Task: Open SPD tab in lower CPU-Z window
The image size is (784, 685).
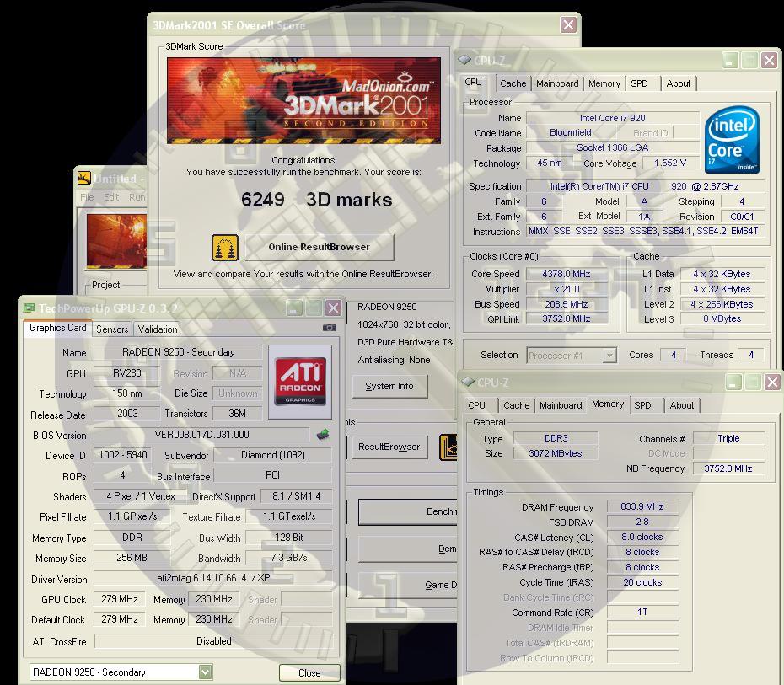Action: (642, 405)
